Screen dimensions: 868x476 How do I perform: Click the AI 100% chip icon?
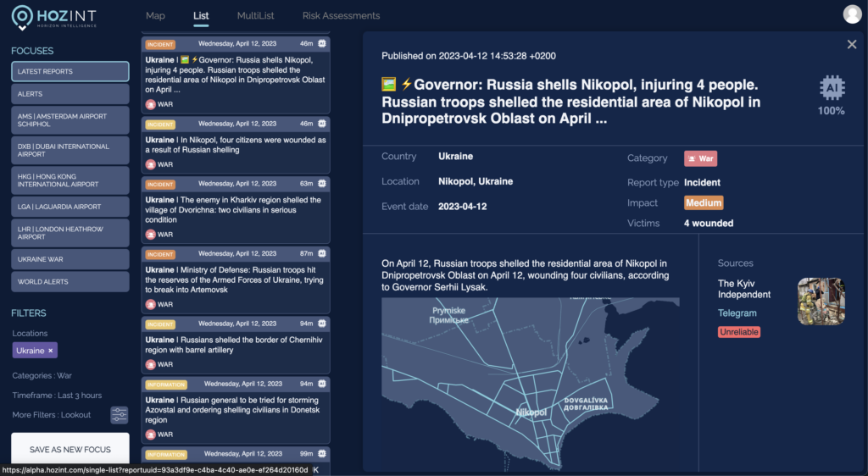pyautogui.click(x=832, y=88)
